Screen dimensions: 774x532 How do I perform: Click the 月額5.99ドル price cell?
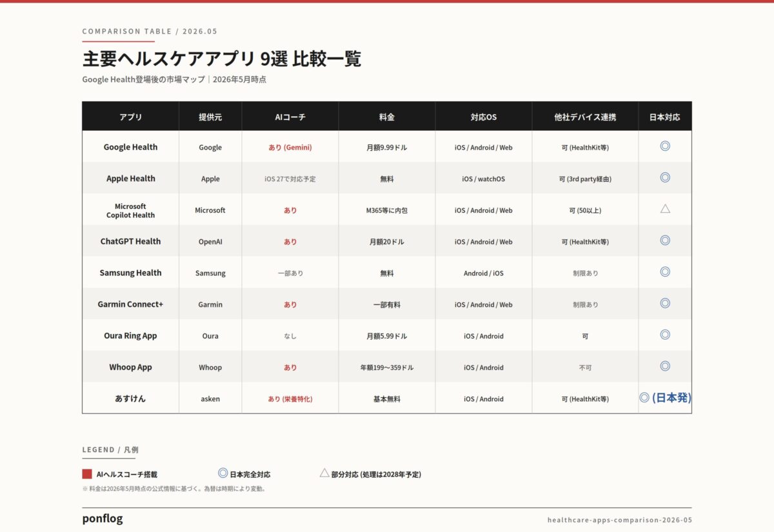(387, 336)
